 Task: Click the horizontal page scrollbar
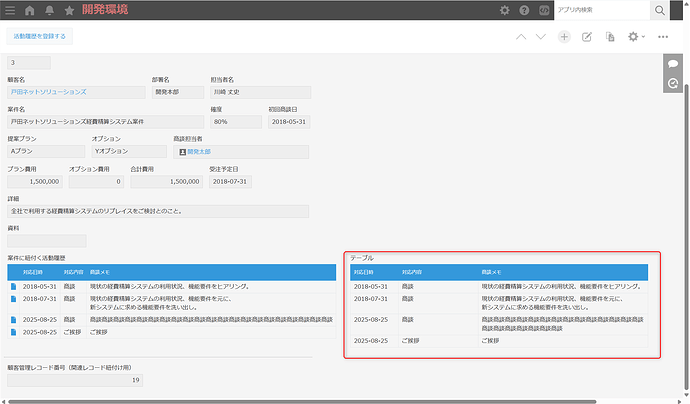pyautogui.click(x=302, y=401)
